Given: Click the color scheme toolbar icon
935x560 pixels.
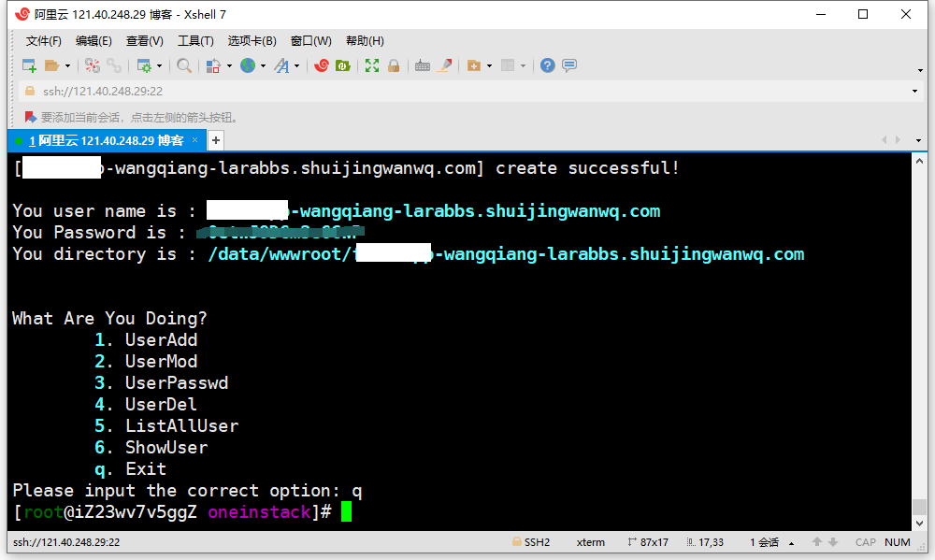Looking at the screenshot, I should (213, 65).
